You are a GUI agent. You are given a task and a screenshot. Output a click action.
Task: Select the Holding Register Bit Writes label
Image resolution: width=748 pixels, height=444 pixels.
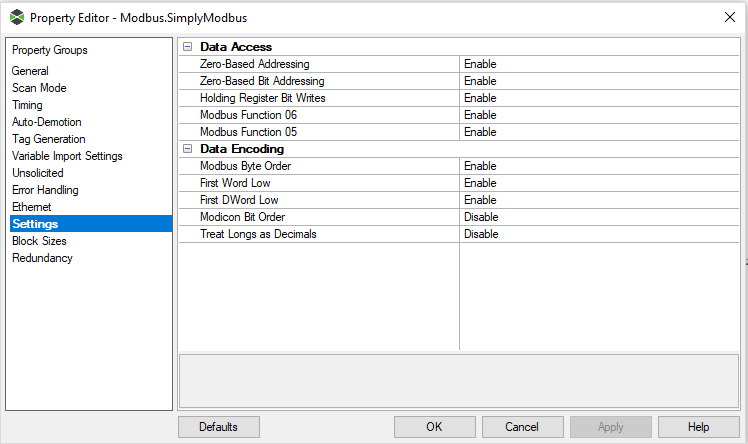pyautogui.click(x=262, y=98)
